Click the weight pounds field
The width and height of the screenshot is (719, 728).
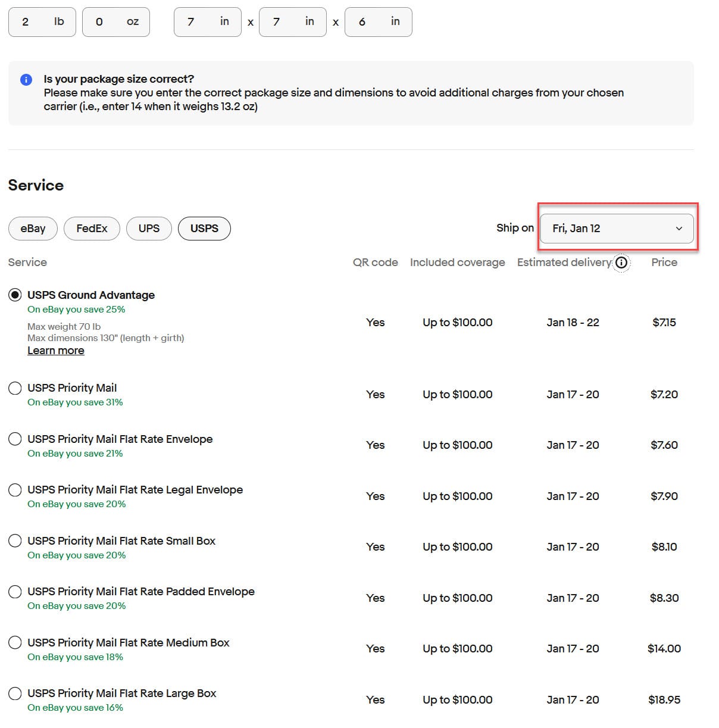tap(42, 22)
